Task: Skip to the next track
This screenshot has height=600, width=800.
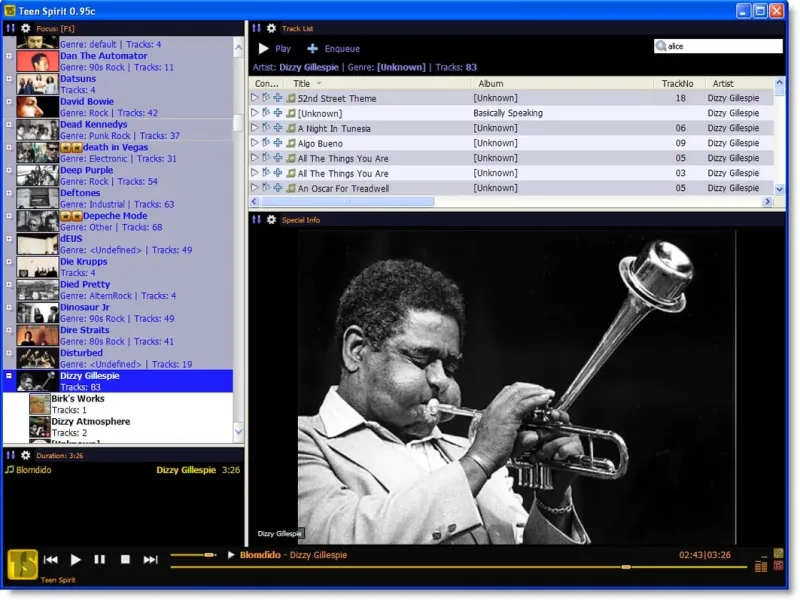Action: click(x=151, y=560)
